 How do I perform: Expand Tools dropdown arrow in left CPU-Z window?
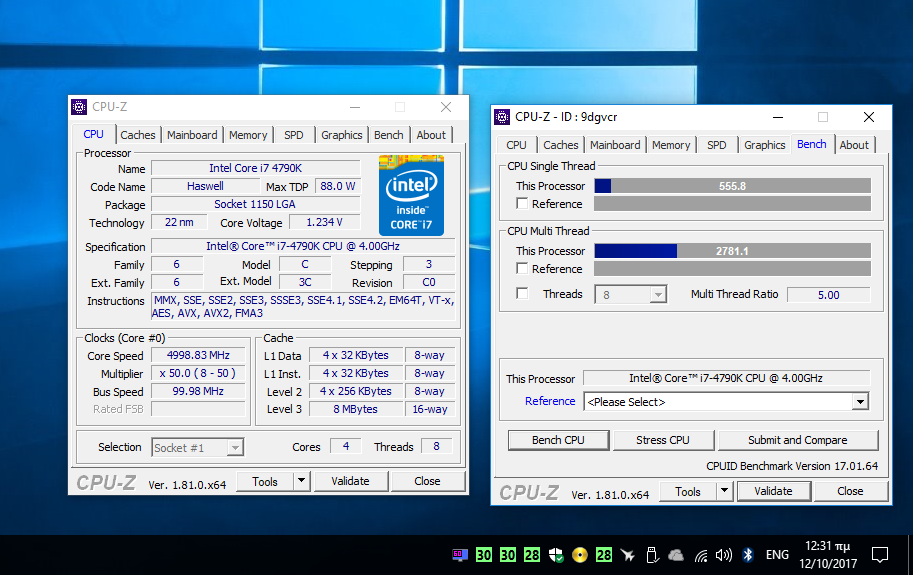tap(301, 481)
